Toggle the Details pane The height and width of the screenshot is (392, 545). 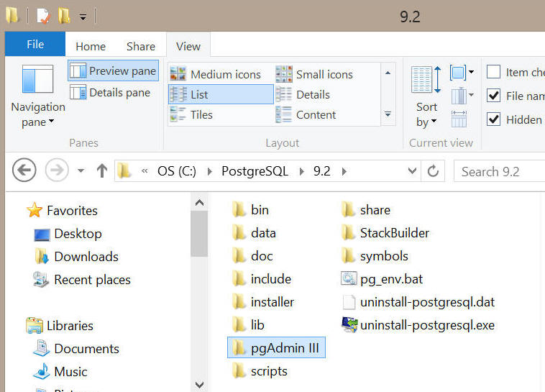pyautogui.click(x=111, y=93)
